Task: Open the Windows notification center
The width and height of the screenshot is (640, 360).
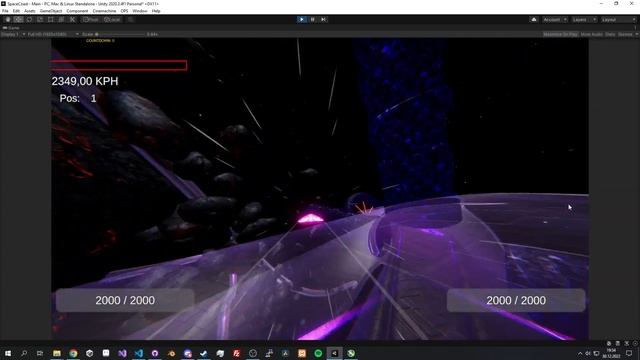Action: pos(629,353)
